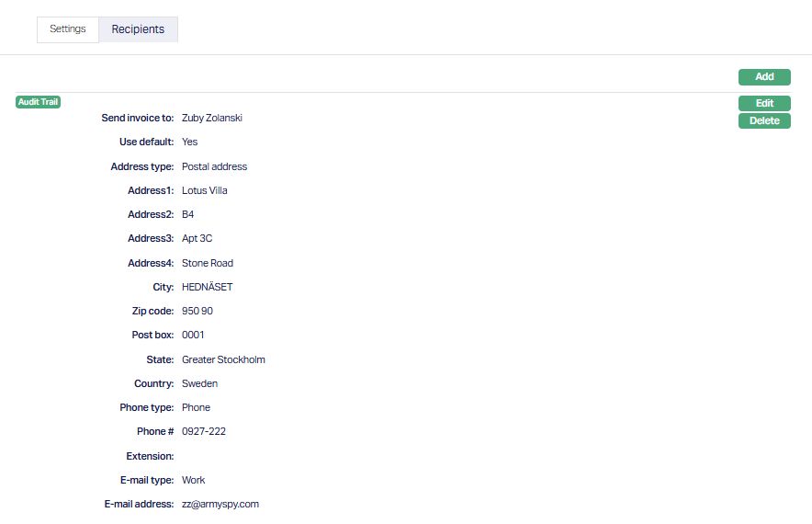The width and height of the screenshot is (812, 524).
Task: Click the Address2 value B4
Action: pos(188,214)
